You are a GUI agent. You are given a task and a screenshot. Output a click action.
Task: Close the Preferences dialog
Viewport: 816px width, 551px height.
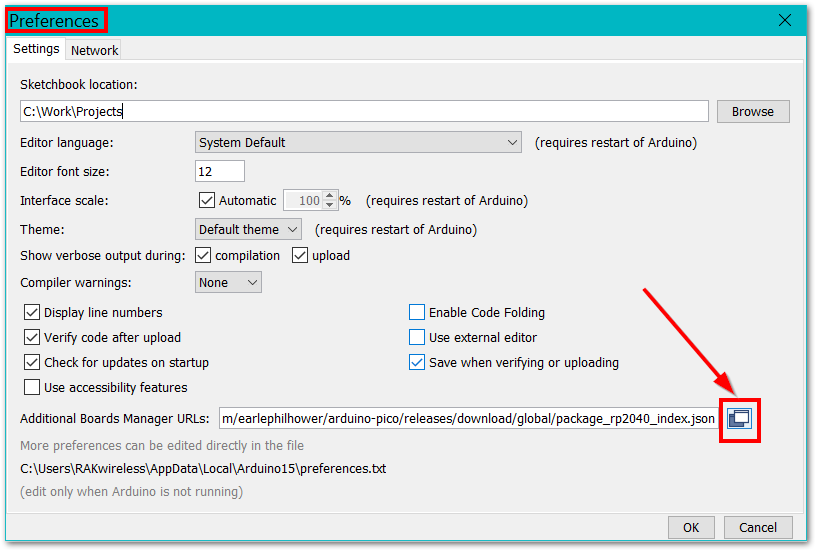click(x=785, y=20)
